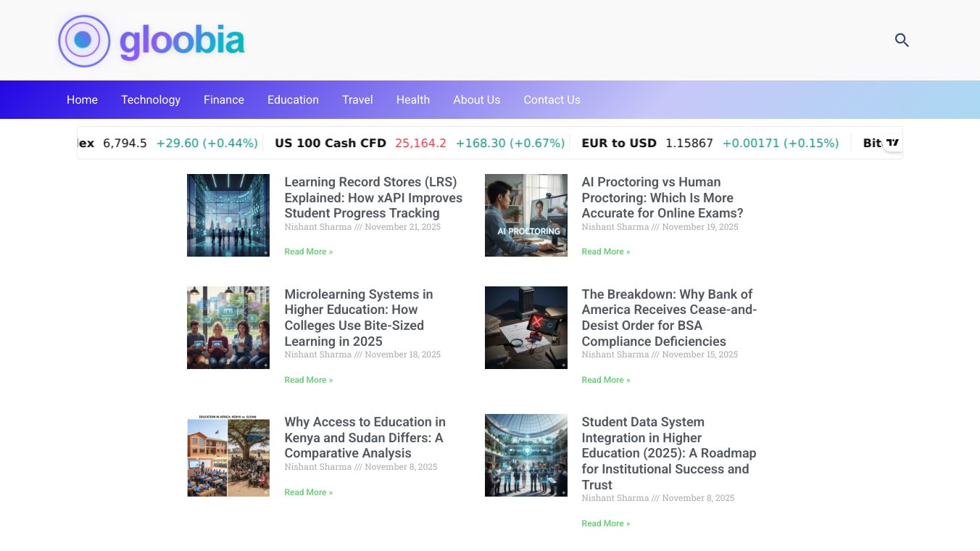
Task: Click the byline under Kenya and Sudan article
Action: (361, 467)
